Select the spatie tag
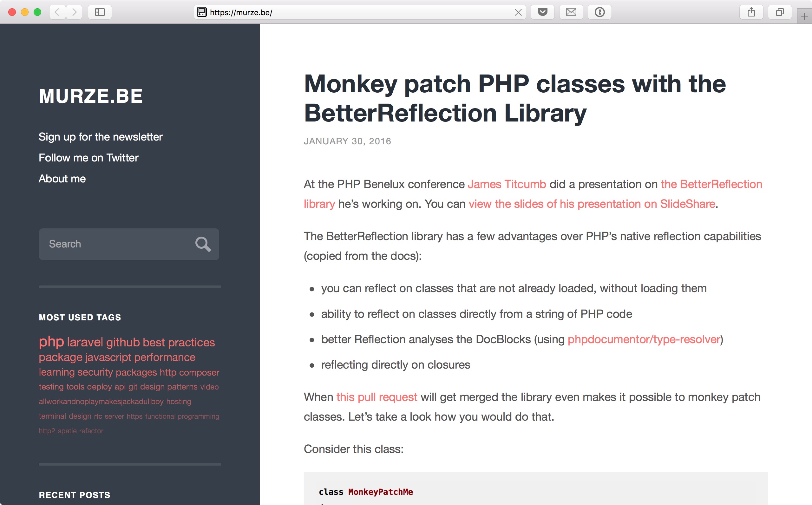 click(68, 431)
